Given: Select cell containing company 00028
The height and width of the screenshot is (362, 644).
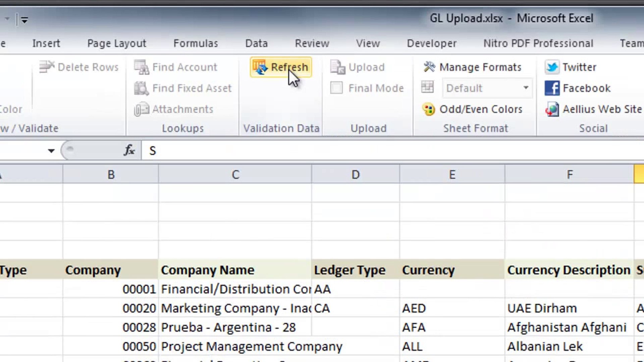Looking at the screenshot, I should click(111, 327).
